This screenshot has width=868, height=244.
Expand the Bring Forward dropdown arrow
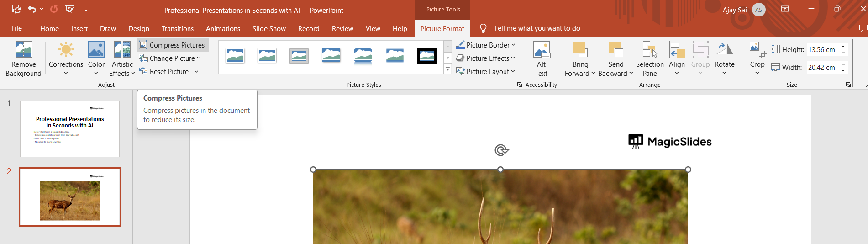tap(593, 73)
